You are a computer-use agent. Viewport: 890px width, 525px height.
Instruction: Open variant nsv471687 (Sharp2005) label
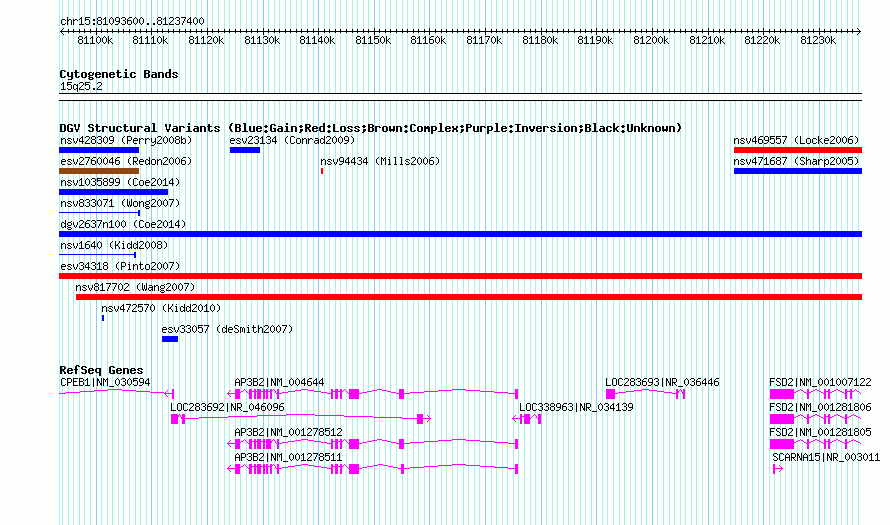pos(796,161)
